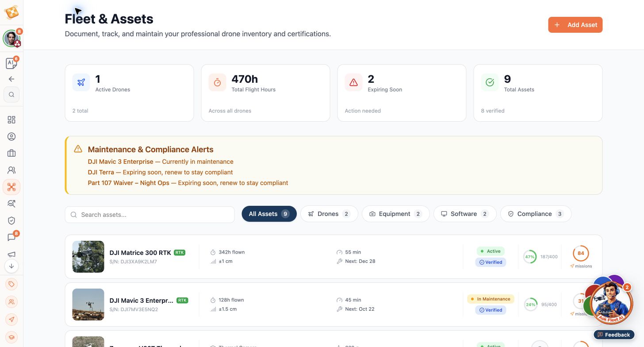Click the sidebar search magnifier icon

11,94
